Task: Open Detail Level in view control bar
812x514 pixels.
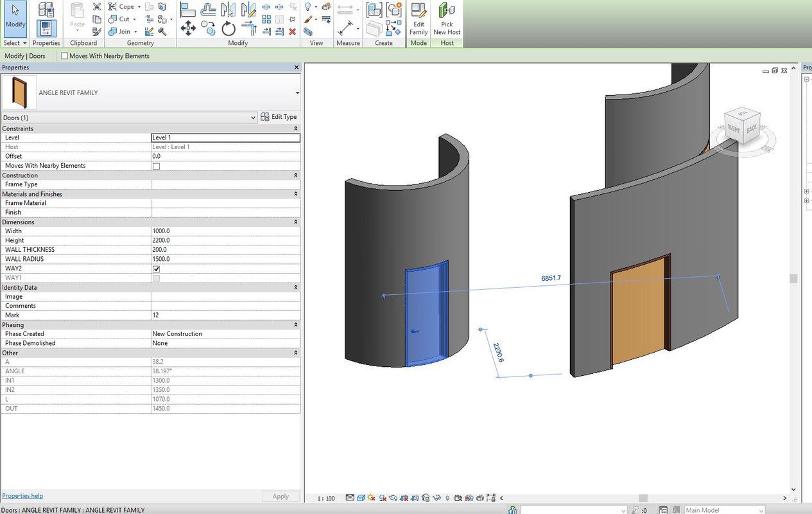Action: pyautogui.click(x=350, y=498)
